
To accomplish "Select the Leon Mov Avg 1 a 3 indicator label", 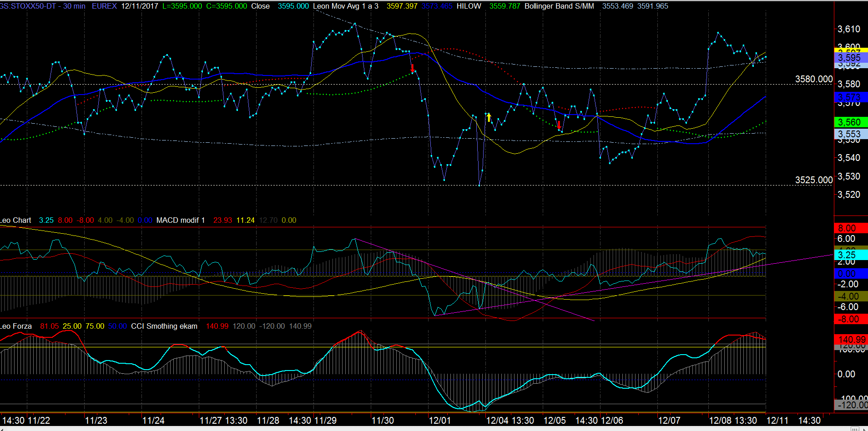I will click(x=346, y=6).
